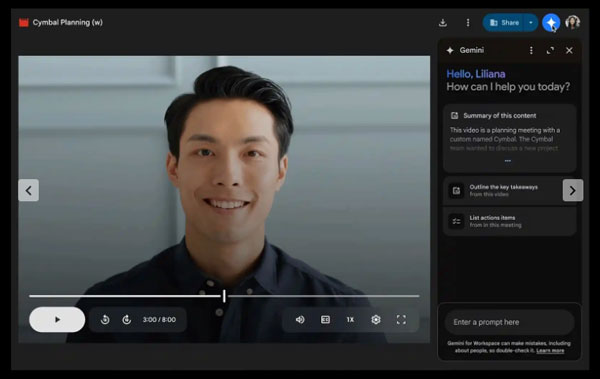This screenshot has height=379, width=600.
Task: Click the red video file icon by title
Action: pyautogui.click(x=24, y=23)
